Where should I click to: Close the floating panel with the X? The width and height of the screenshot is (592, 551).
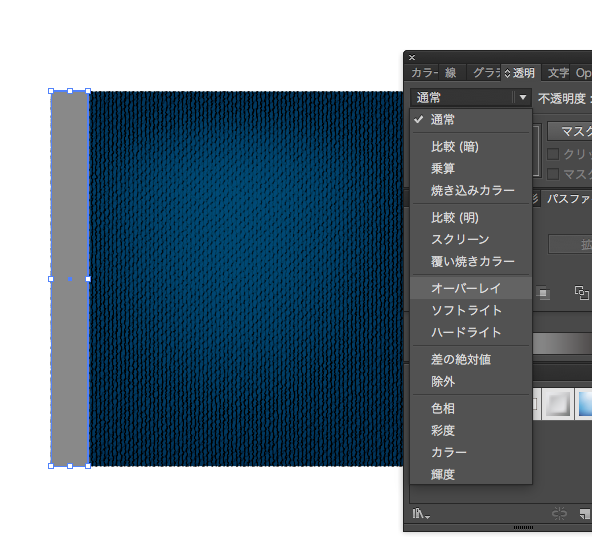click(412, 58)
